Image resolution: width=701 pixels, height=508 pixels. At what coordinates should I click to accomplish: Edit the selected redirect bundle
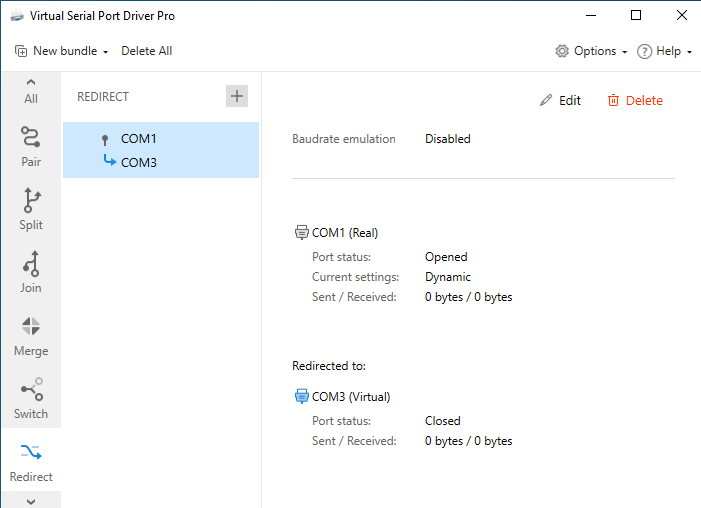pos(560,100)
